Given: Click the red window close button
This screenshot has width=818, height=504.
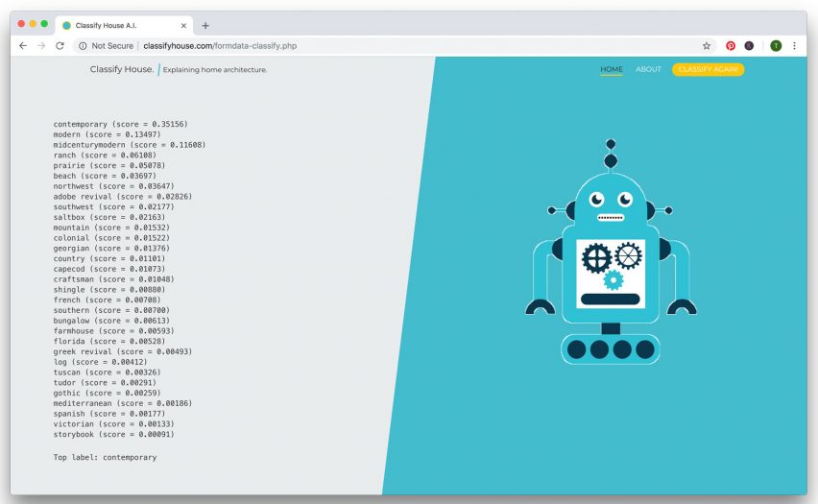Looking at the screenshot, I should point(21,24).
